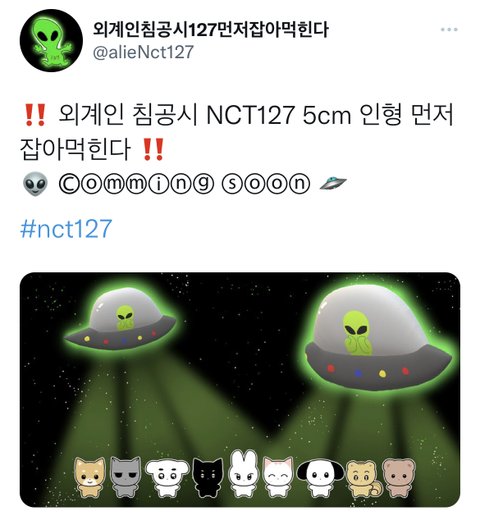
Task: Click the brown bear doll character
Action: click(398, 478)
